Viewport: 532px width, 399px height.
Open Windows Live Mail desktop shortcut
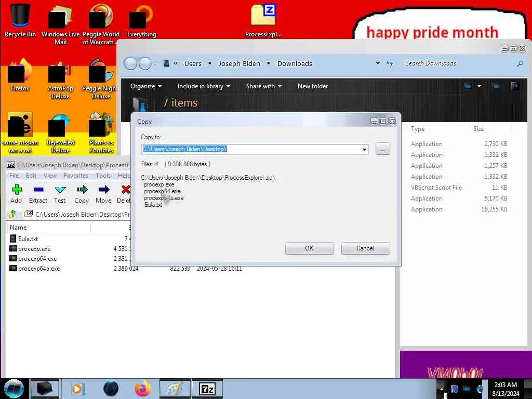pos(60,24)
